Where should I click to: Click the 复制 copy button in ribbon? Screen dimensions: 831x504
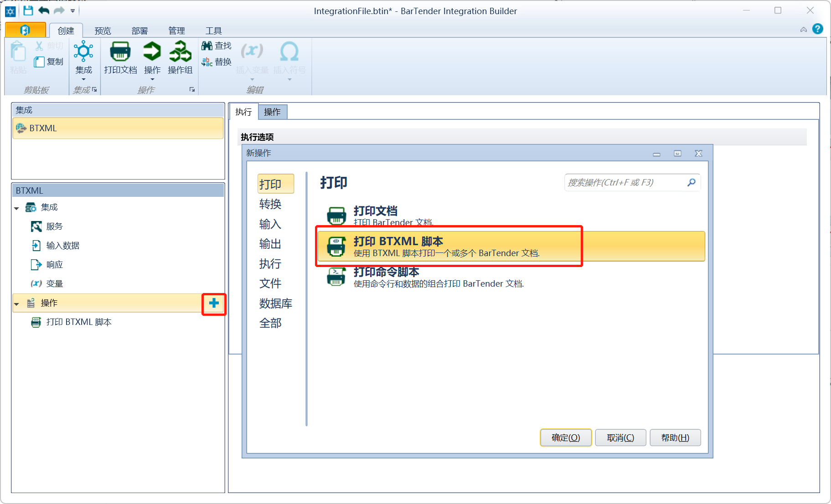(49, 62)
